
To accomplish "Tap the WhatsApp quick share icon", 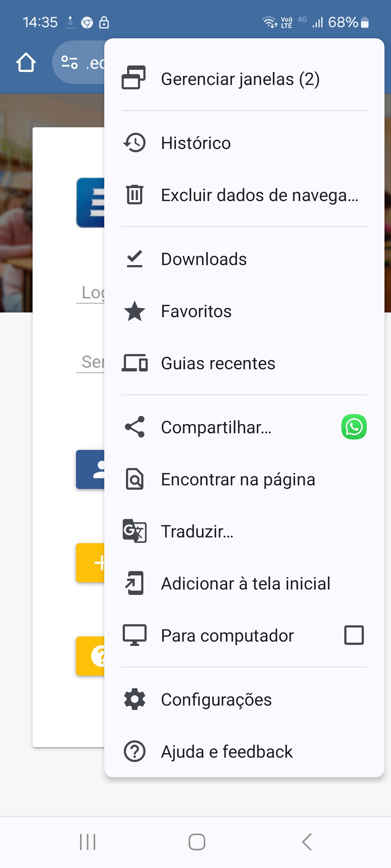I will tap(354, 427).
